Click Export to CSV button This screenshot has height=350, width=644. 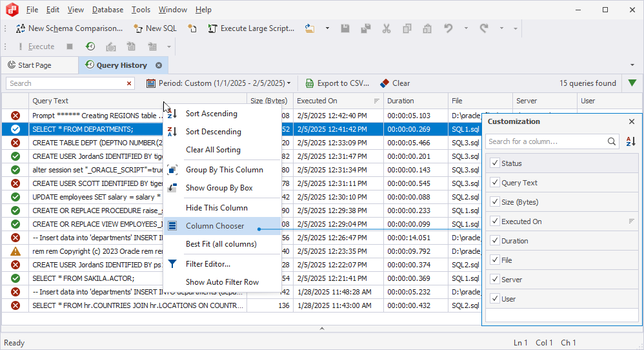(337, 83)
